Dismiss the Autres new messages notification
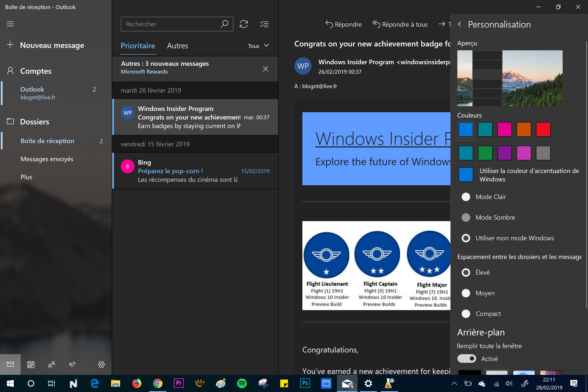Image resolution: width=588 pixels, height=392 pixels. pyautogui.click(x=265, y=69)
